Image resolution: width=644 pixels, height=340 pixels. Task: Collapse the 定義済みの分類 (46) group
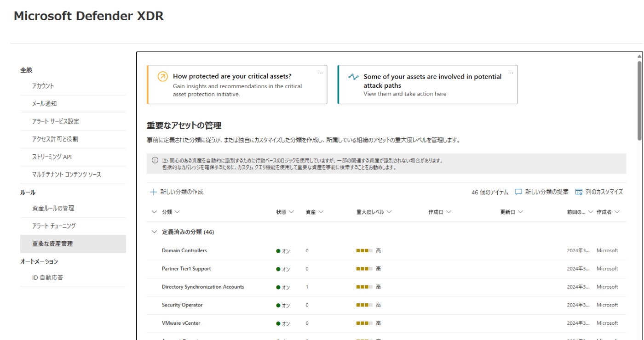click(155, 232)
